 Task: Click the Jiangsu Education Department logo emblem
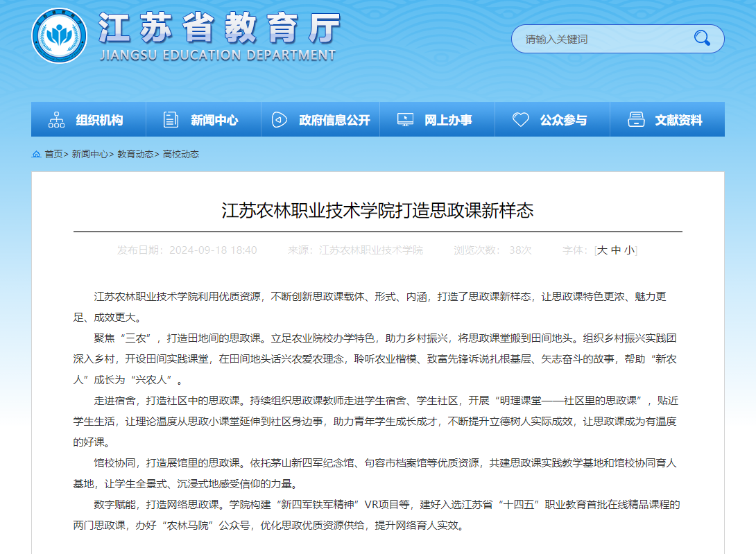coord(59,35)
